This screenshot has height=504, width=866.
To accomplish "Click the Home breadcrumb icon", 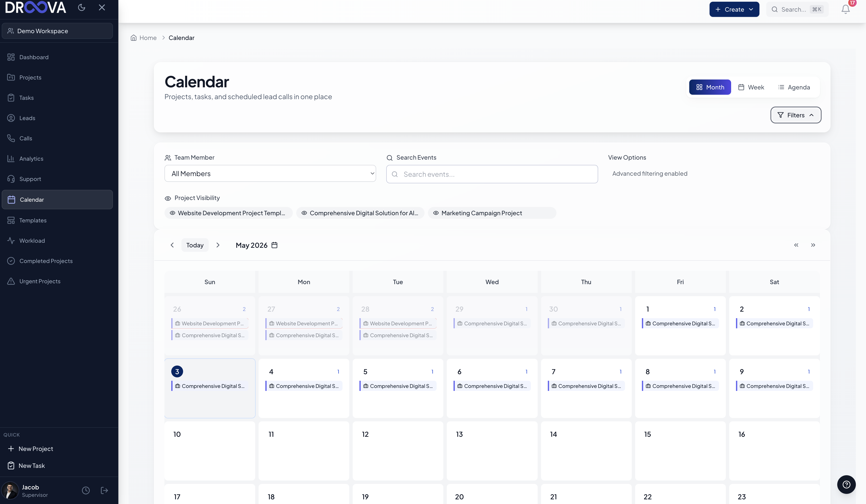I will (x=134, y=38).
